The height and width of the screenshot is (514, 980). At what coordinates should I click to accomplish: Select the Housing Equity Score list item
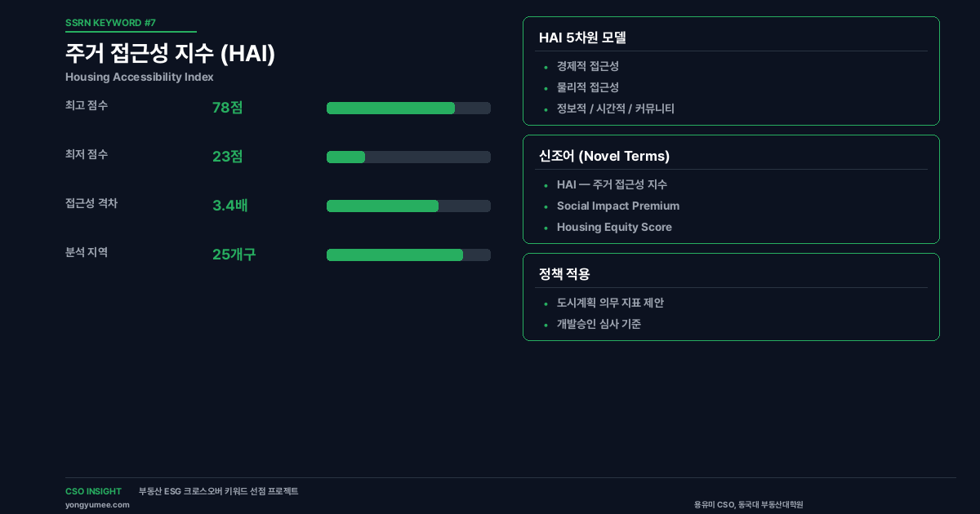click(x=614, y=227)
